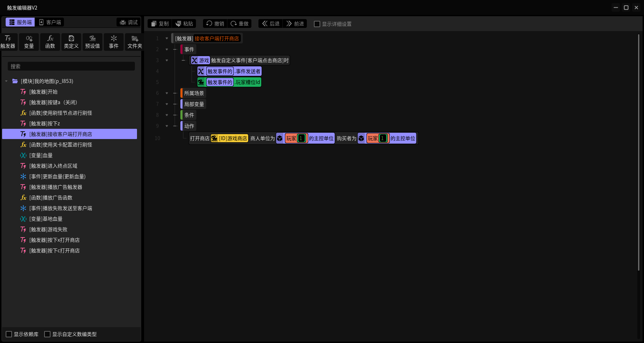Navigate forward with 前进
This screenshot has width=644, height=343.
pyautogui.click(x=295, y=24)
